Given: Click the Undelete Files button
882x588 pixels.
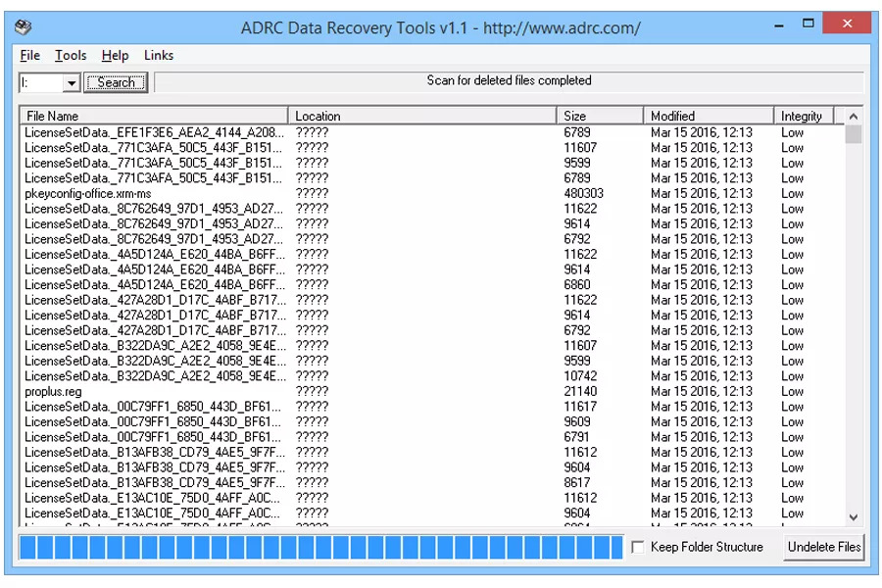Looking at the screenshot, I should click(x=823, y=547).
